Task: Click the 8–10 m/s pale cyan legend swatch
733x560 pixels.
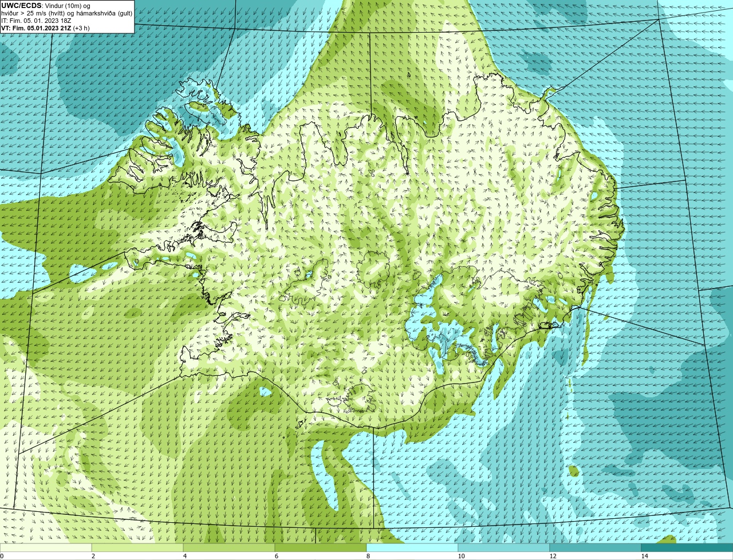Action: [x=412, y=548]
